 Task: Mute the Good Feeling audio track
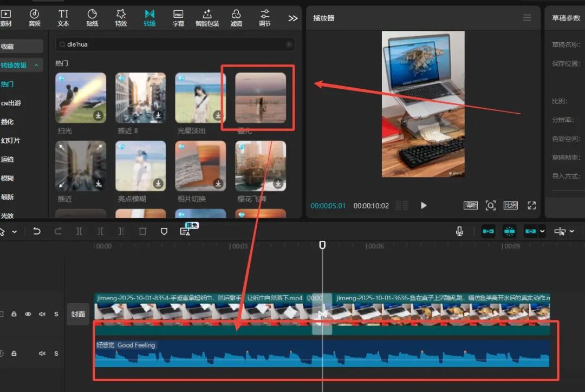(42, 354)
